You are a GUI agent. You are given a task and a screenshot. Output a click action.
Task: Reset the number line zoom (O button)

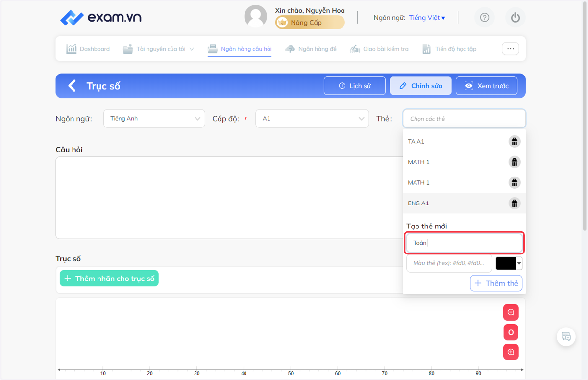[x=511, y=332]
